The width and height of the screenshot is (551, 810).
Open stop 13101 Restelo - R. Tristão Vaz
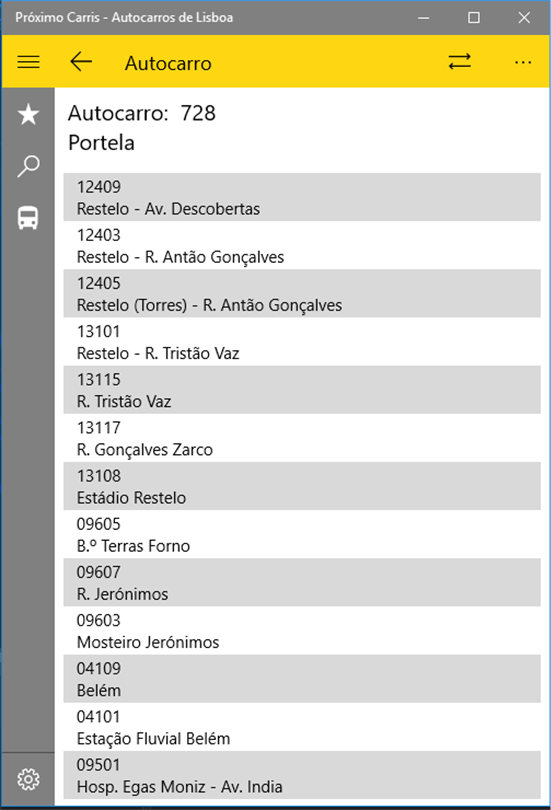[x=302, y=341]
